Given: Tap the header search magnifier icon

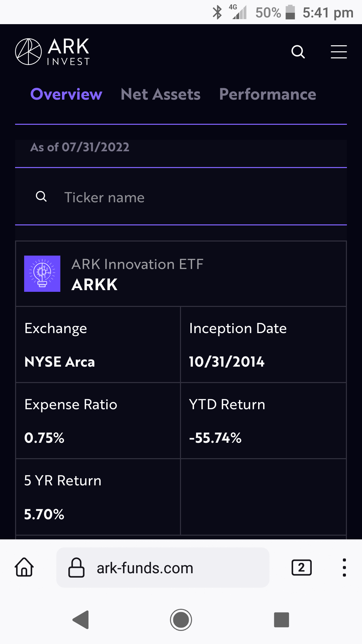Looking at the screenshot, I should (298, 52).
